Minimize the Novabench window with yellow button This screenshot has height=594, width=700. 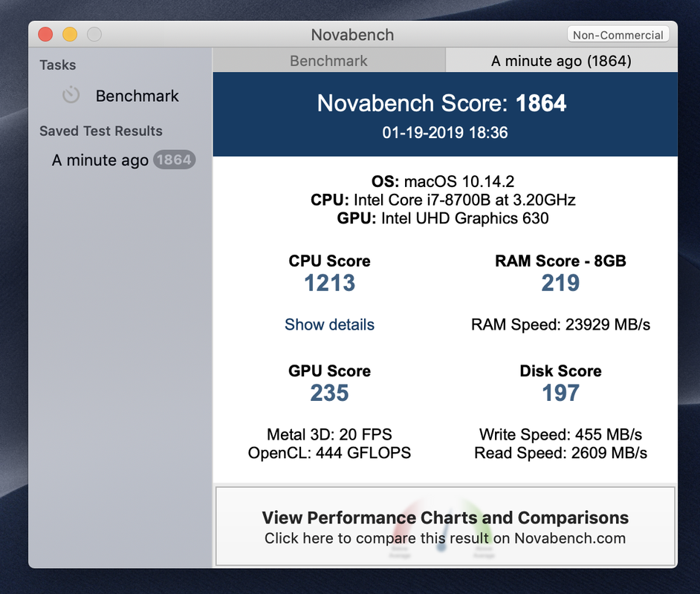point(70,34)
